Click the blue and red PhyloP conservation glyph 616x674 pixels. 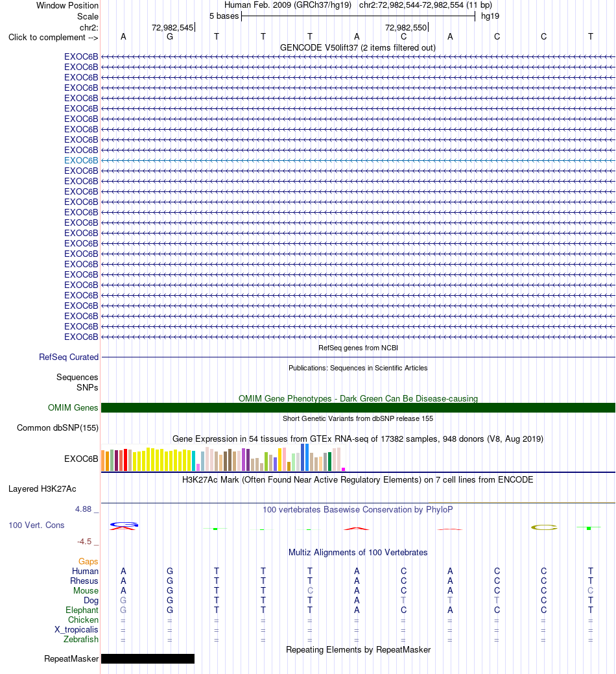pyautogui.click(x=124, y=525)
